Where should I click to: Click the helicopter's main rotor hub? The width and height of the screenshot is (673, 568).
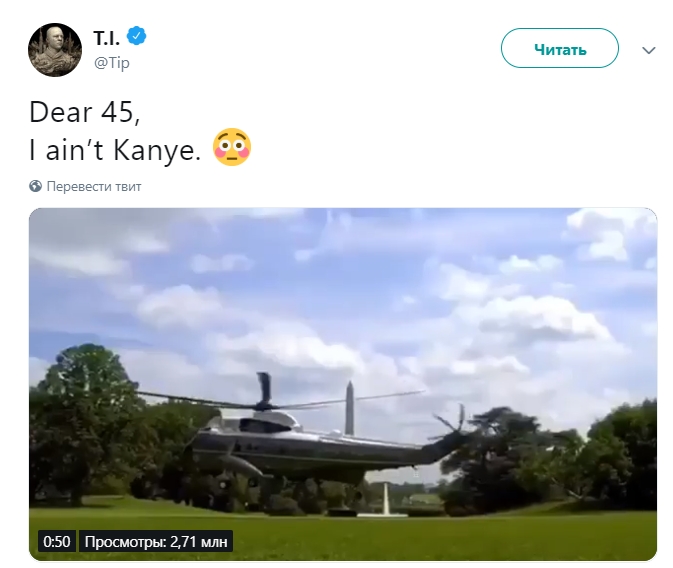[264, 403]
